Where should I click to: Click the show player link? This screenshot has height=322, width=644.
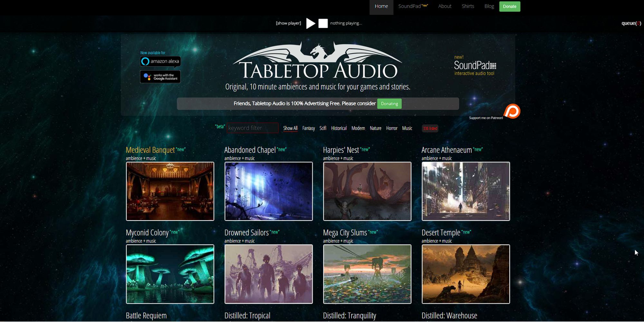pyautogui.click(x=289, y=23)
